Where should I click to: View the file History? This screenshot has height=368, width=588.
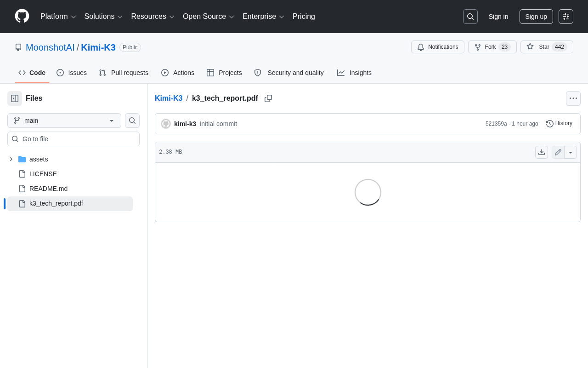click(559, 123)
